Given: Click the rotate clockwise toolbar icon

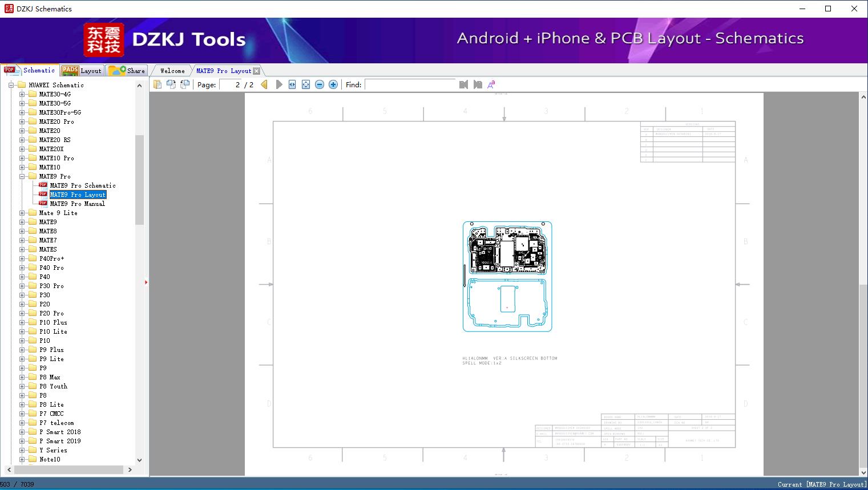Looking at the screenshot, I should pos(184,84).
